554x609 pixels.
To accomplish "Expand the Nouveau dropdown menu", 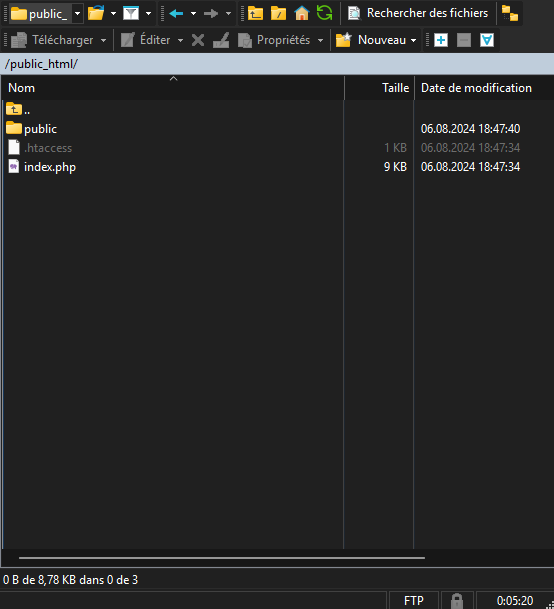I will pos(413,40).
